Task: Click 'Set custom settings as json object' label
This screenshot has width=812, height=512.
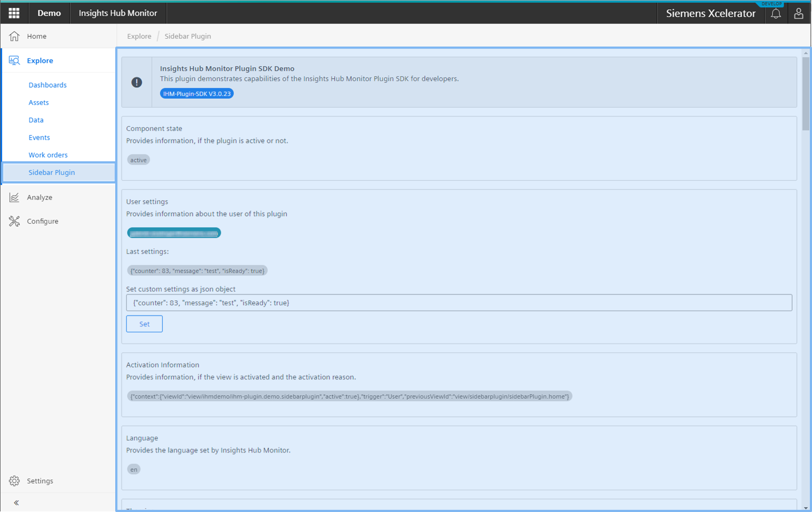Action: [181, 290]
